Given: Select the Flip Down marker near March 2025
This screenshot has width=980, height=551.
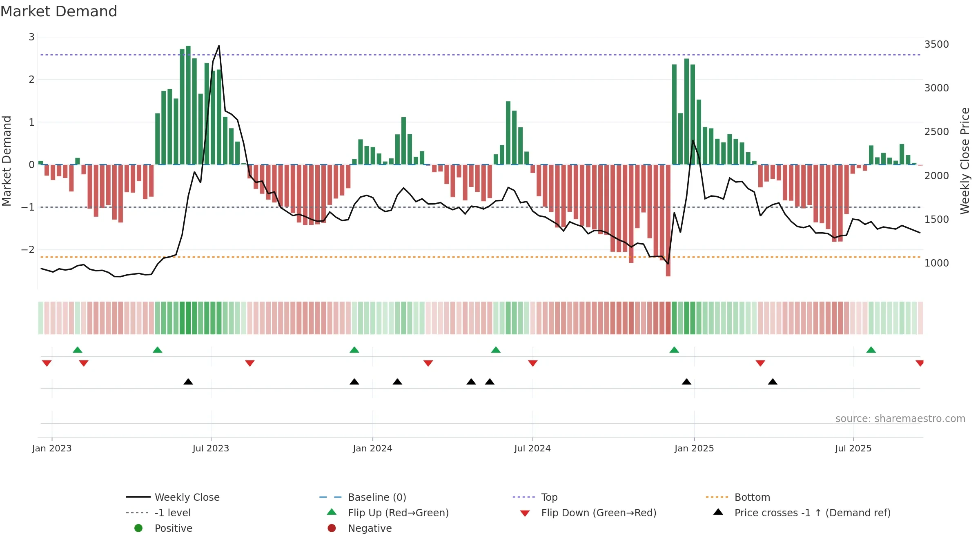Looking at the screenshot, I should (x=760, y=363).
